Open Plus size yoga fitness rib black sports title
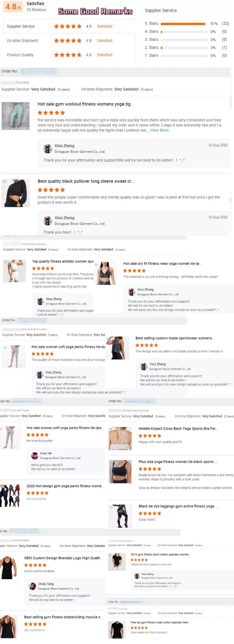 [x=178, y=462]
